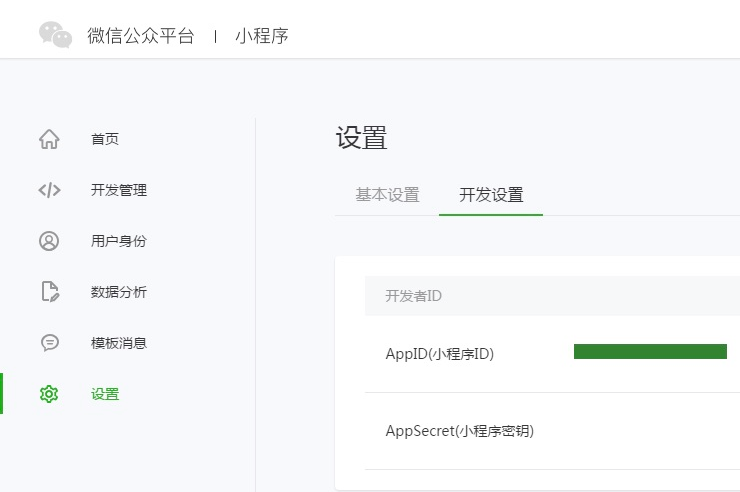
Task: Click the WeChat logo icon
Action: (55, 35)
